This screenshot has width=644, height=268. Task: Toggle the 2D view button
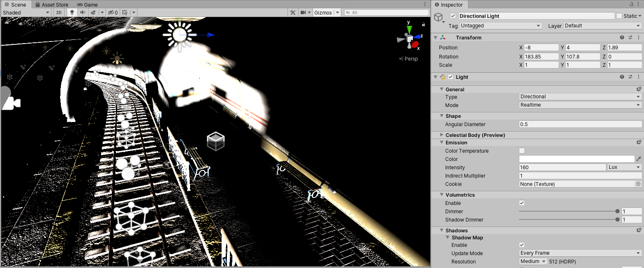pyautogui.click(x=59, y=12)
